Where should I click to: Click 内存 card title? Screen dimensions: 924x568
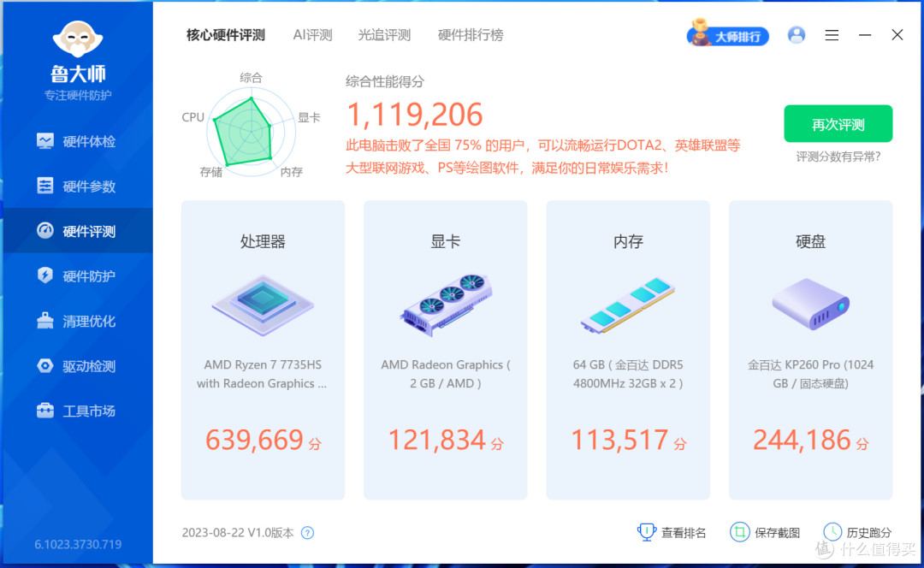(x=628, y=241)
